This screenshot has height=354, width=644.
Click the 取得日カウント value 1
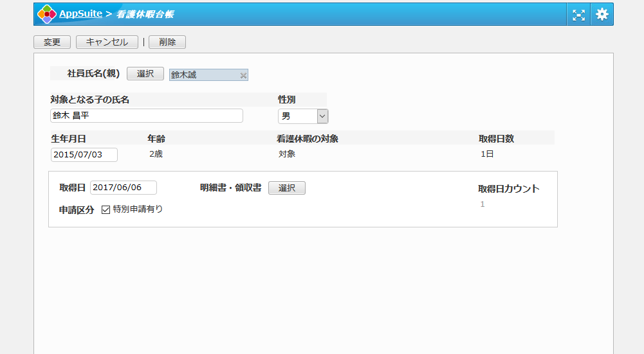[x=483, y=204]
